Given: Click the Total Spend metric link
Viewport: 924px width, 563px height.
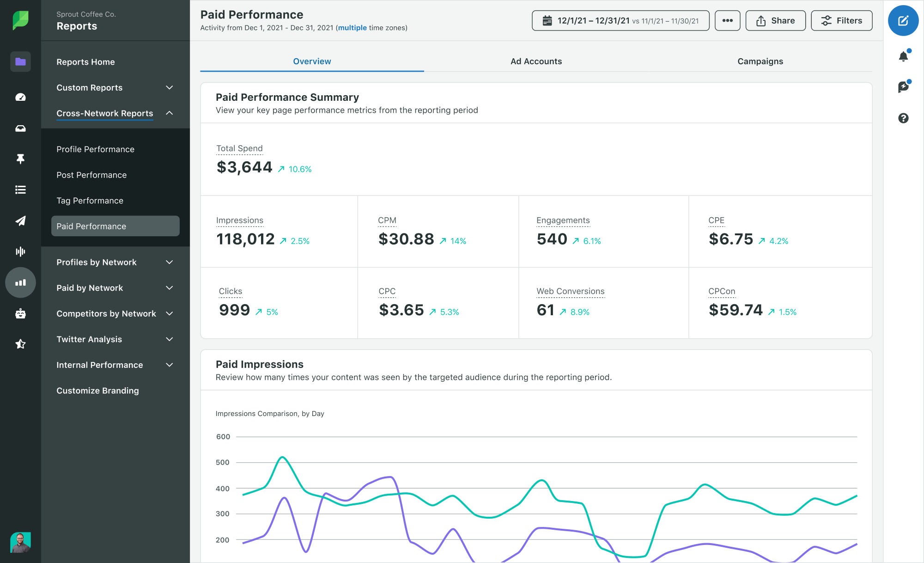Looking at the screenshot, I should tap(239, 148).
